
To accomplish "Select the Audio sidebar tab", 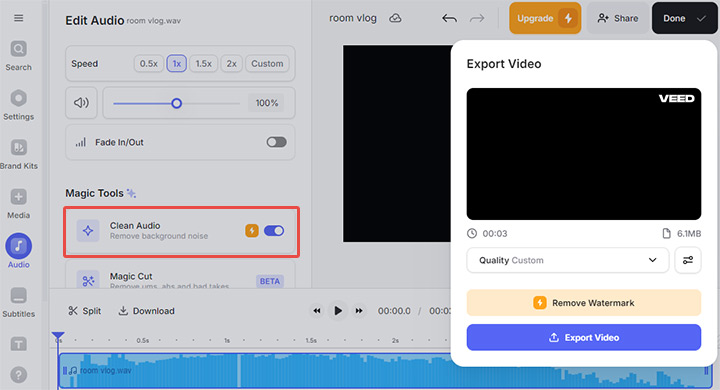I will click(18, 251).
